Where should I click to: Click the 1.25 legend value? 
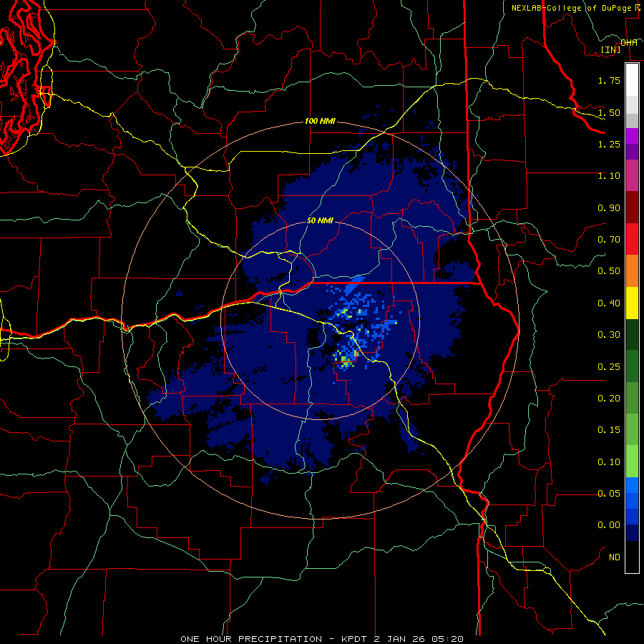[609, 144]
